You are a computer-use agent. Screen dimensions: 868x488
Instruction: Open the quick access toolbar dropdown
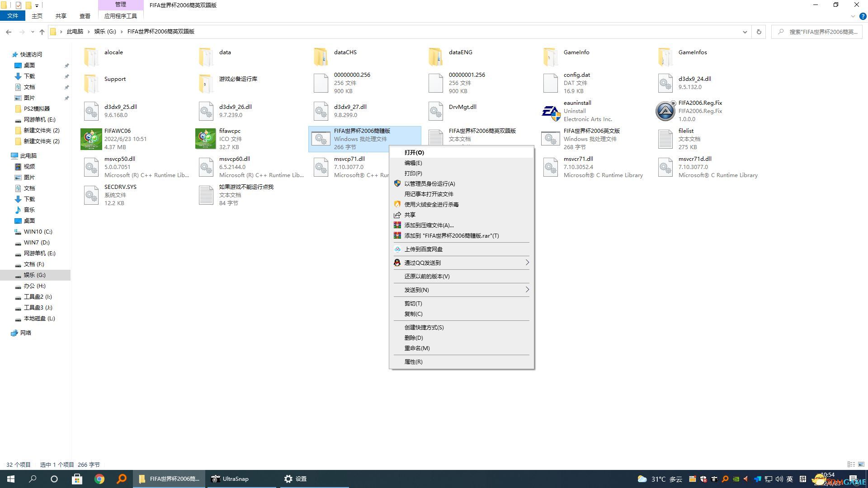point(37,5)
